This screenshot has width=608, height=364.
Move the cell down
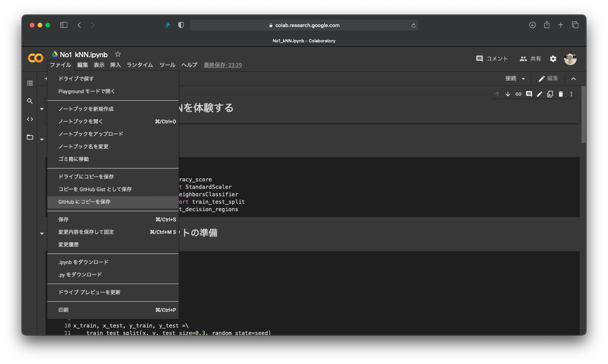pos(508,94)
